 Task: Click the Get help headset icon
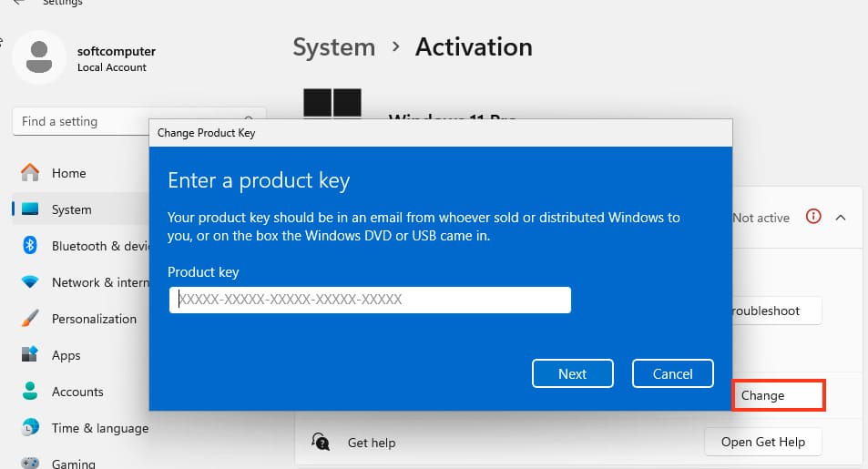point(321,442)
